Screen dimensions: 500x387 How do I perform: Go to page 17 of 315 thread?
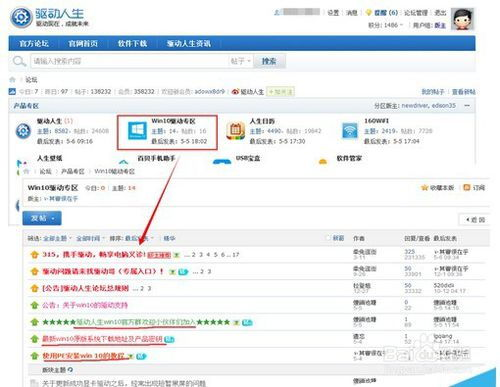click(236, 255)
